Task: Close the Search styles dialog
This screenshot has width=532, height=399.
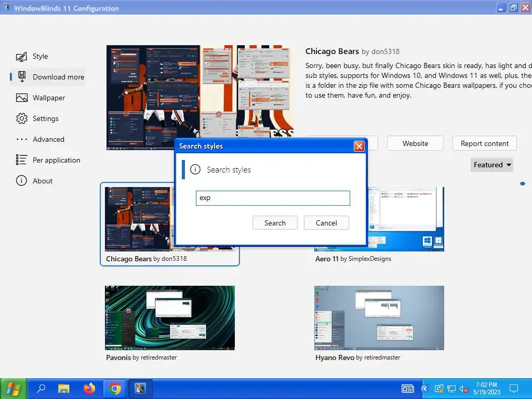Action: pyautogui.click(x=359, y=146)
